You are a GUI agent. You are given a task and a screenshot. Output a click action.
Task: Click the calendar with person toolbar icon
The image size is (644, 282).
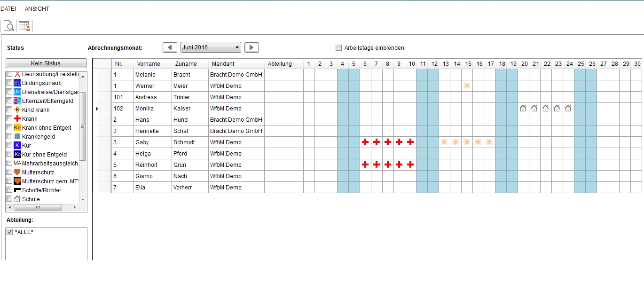(24, 26)
